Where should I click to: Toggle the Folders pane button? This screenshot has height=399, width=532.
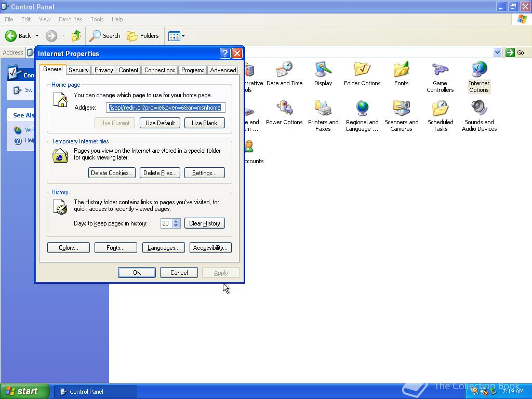tap(142, 36)
